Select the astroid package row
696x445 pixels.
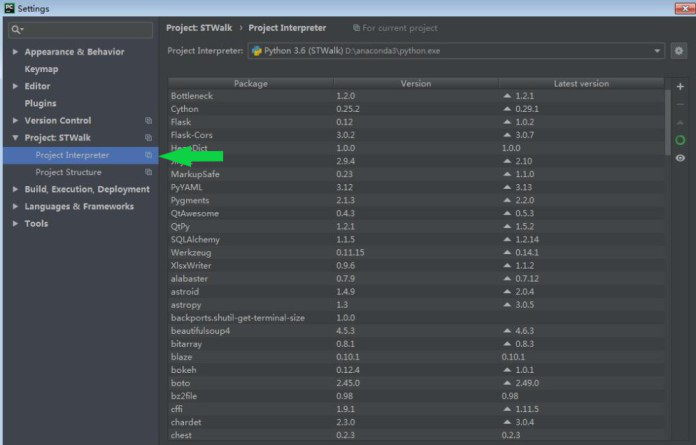click(x=416, y=291)
